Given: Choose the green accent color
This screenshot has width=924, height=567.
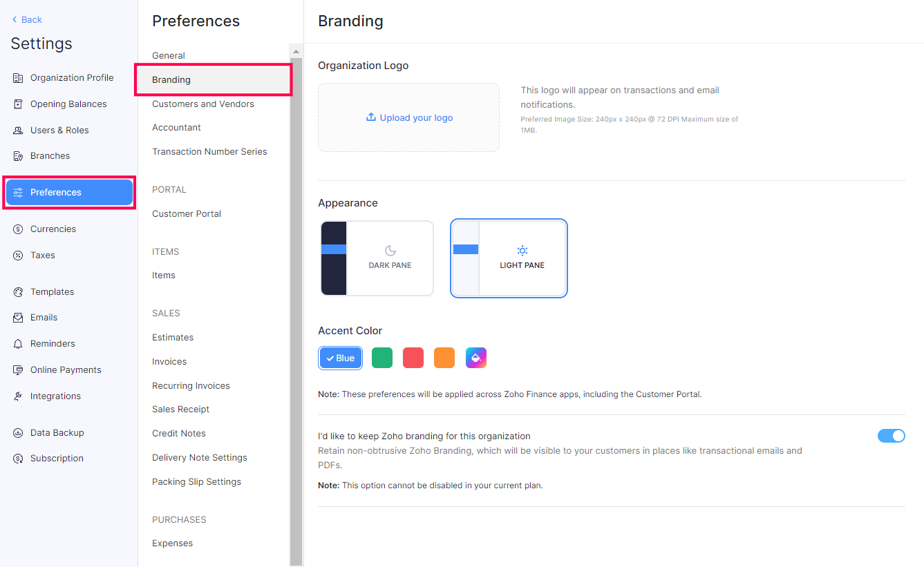Looking at the screenshot, I should (x=381, y=358).
